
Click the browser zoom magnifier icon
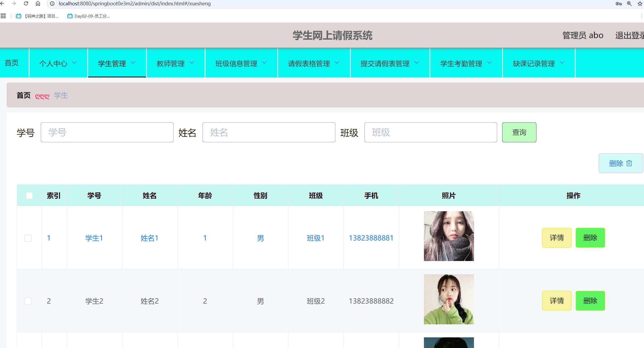[629, 3]
